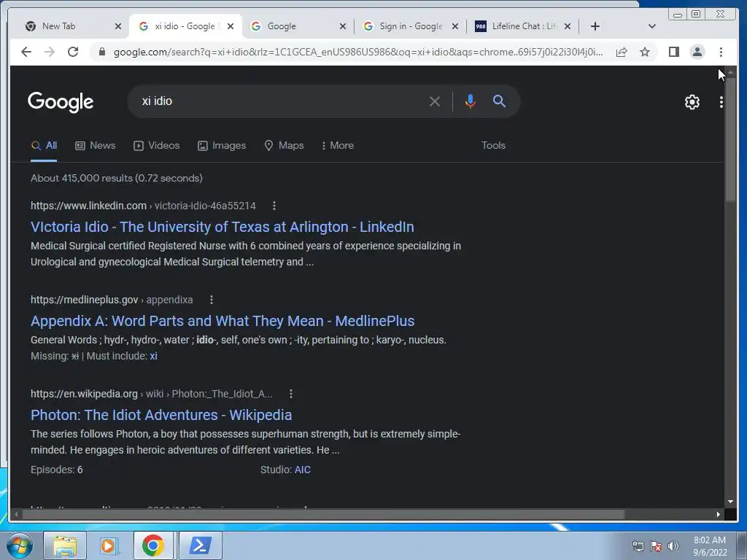Open the Chrome profile avatar

tap(697, 52)
